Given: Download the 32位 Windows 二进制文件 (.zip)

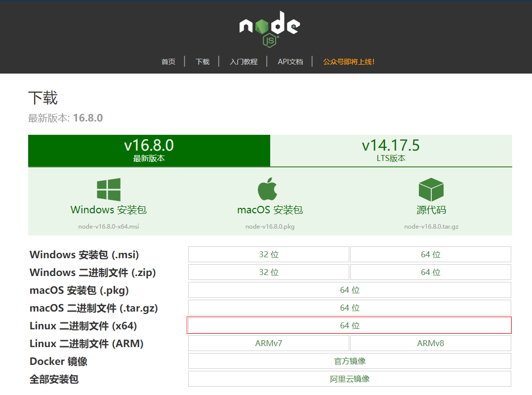Looking at the screenshot, I should point(269,272).
